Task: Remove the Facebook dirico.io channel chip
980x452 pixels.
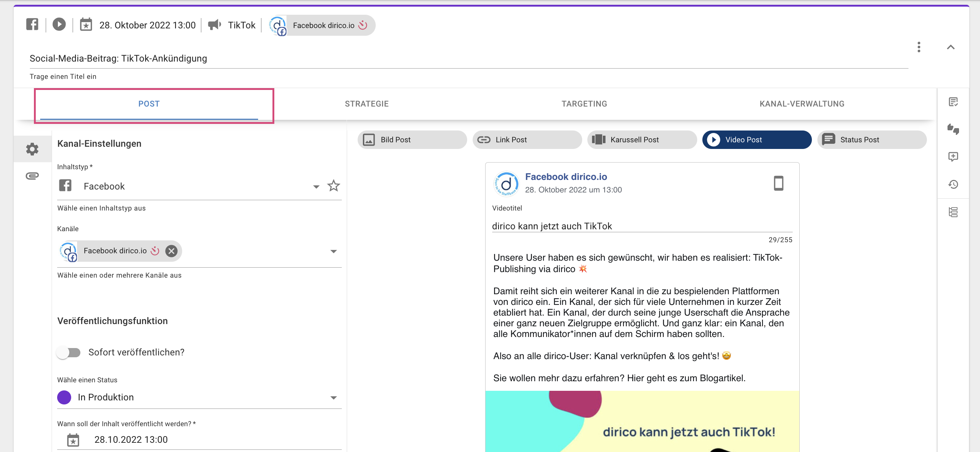Action: click(171, 251)
